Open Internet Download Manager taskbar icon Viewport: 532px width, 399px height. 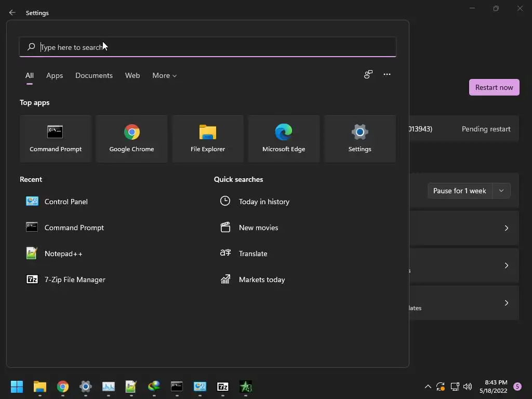pyautogui.click(x=154, y=387)
